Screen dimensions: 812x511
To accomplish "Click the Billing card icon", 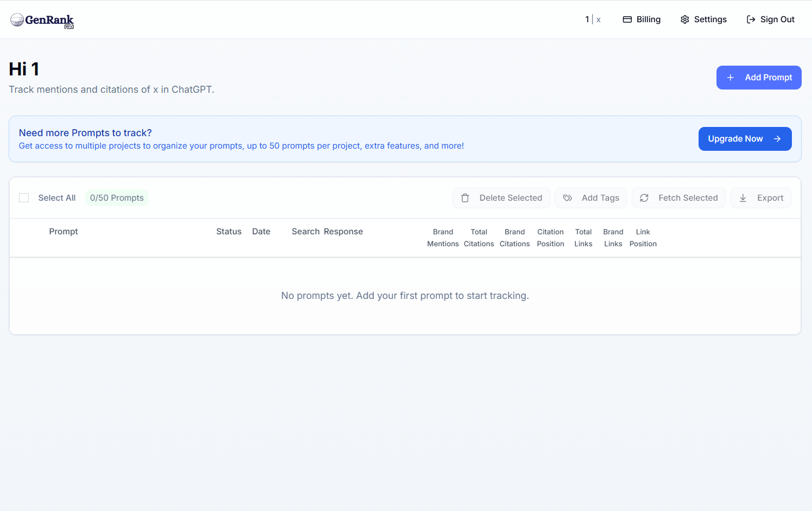I will point(627,20).
